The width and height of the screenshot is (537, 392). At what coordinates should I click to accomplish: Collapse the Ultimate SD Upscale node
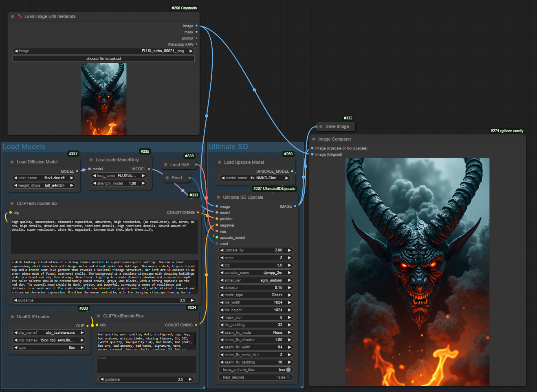[218, 197]
